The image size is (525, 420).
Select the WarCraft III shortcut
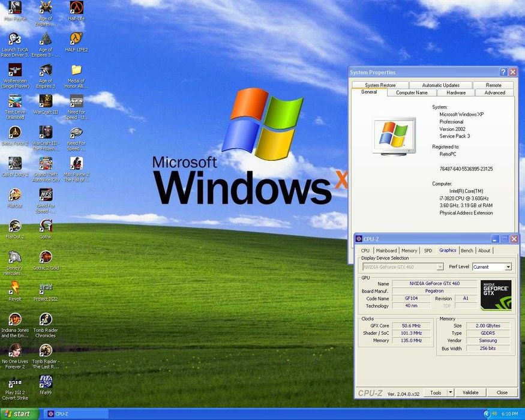pyautogui.click(x=46, y=104)
